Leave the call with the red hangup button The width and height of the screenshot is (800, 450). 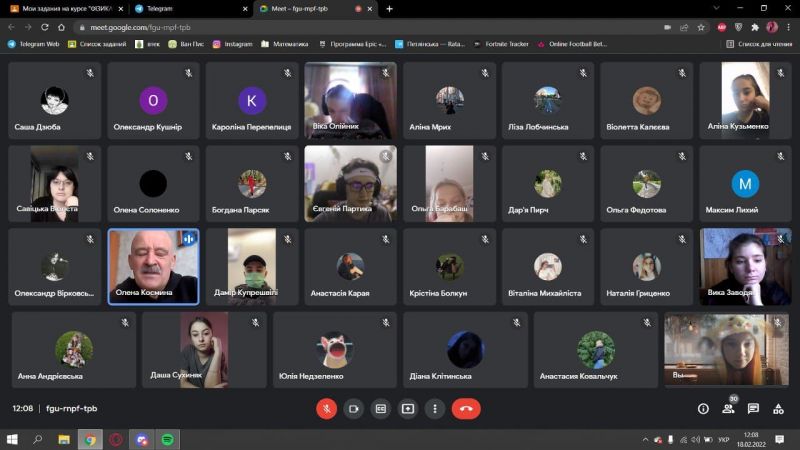(x=466, y=409)
